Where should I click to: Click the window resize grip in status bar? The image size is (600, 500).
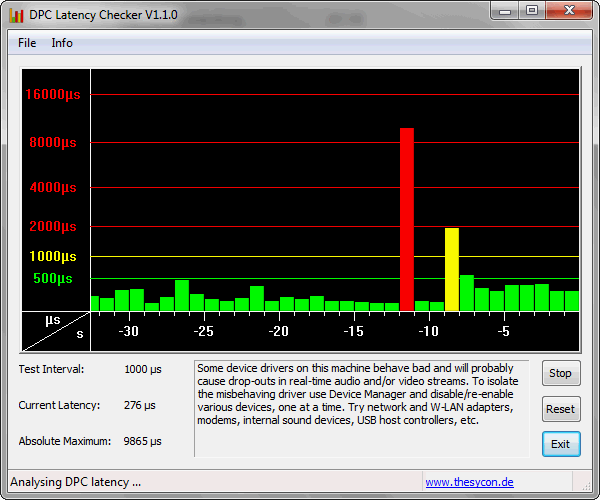(x=586, y=486)
